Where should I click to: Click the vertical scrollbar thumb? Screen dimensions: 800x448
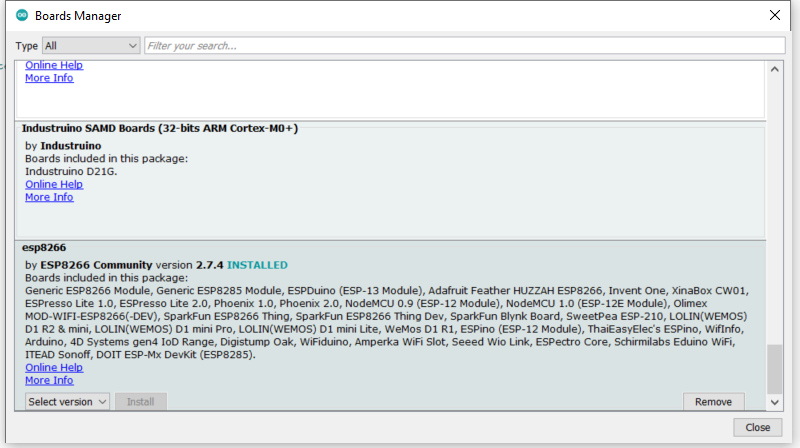774,369
